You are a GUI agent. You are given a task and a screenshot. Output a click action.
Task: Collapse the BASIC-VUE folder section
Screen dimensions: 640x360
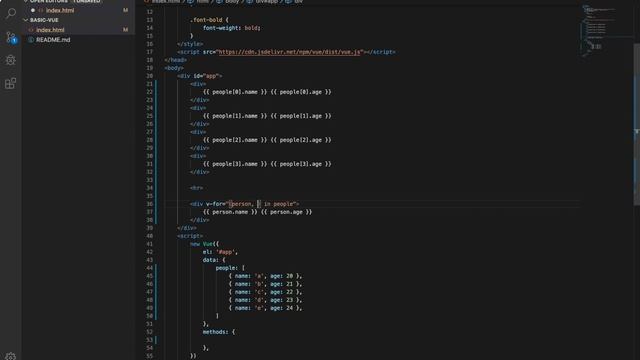(x=44, y=20)
